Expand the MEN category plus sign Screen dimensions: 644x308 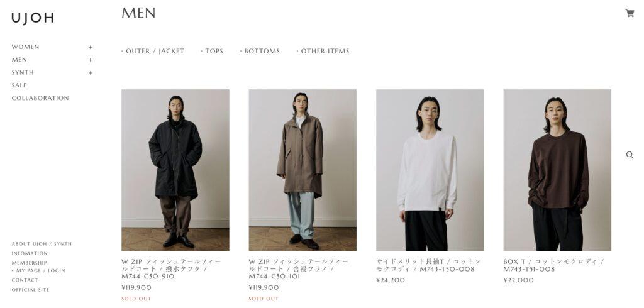click(91, 60)
